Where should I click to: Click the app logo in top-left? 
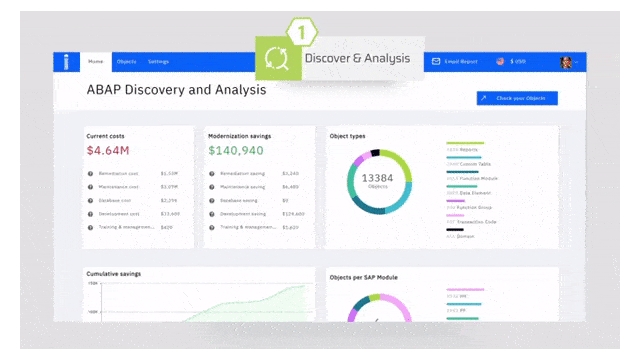point(67,62)
